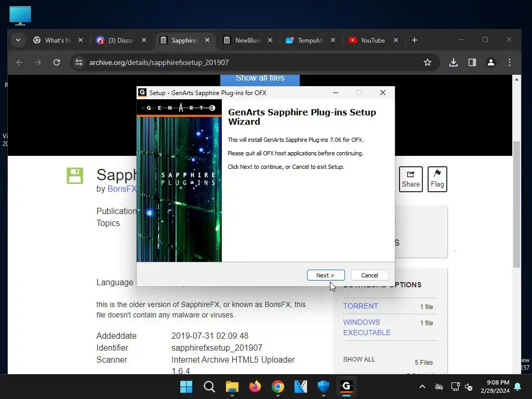Open Firefox from taskbar
This screenshot has width=532, height=399.
tap(255, 387)
